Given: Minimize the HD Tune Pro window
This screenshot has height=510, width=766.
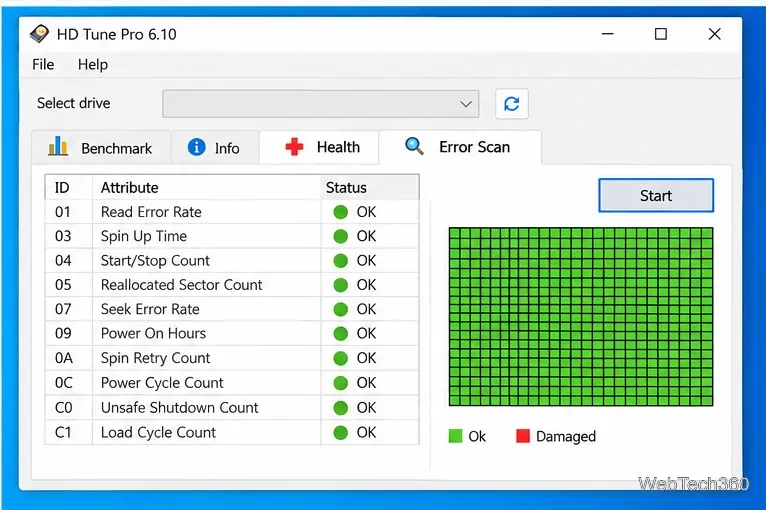Looking at the screenshot, I should coord(608,34).
